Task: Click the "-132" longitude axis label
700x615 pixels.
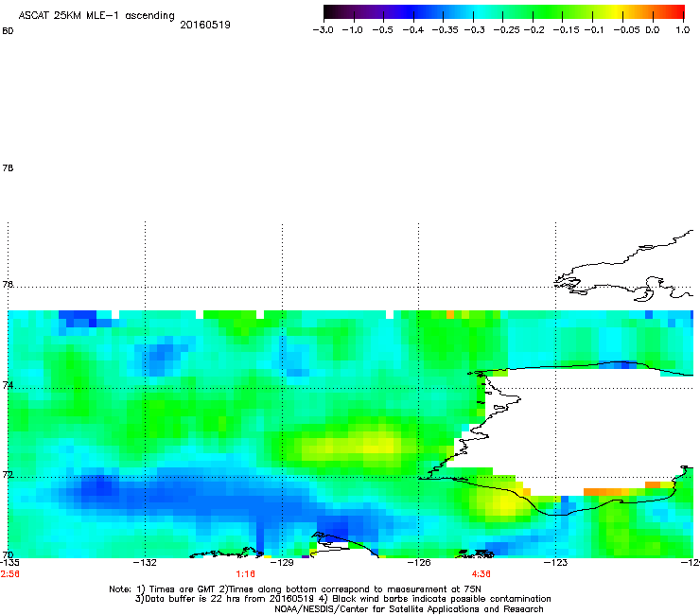Action: (x=145, y=562)
